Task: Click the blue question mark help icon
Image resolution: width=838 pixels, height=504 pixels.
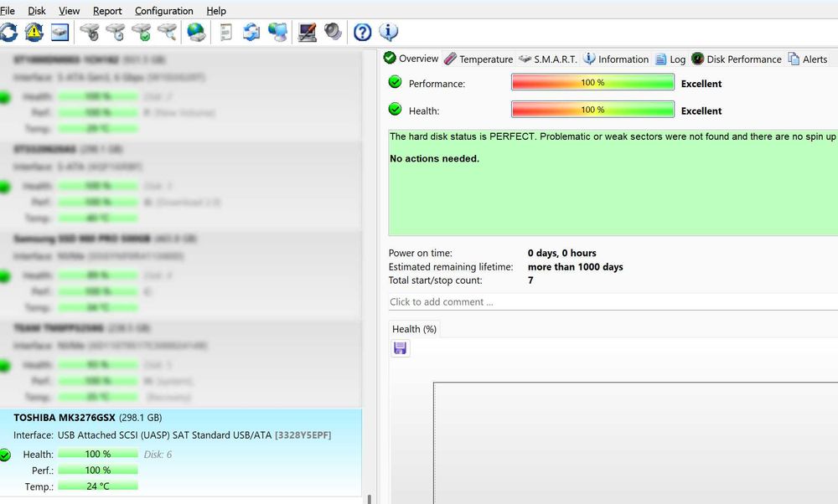Action: [362, 33]
